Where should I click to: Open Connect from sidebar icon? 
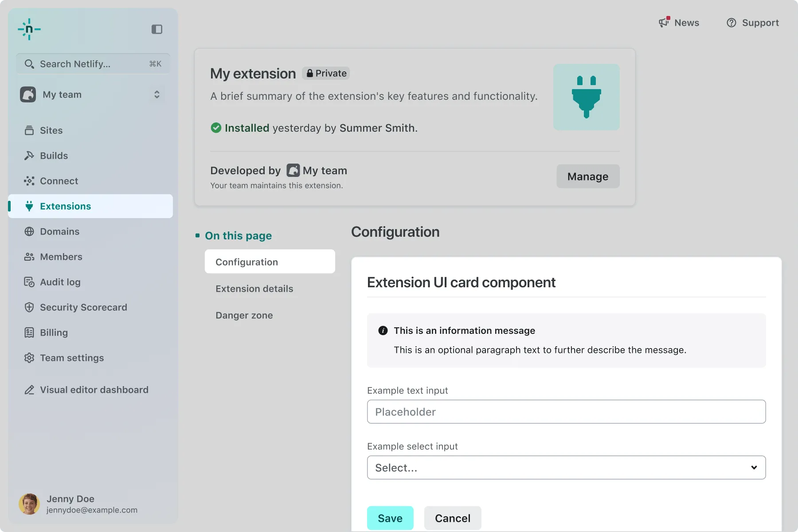click(29, 181)
